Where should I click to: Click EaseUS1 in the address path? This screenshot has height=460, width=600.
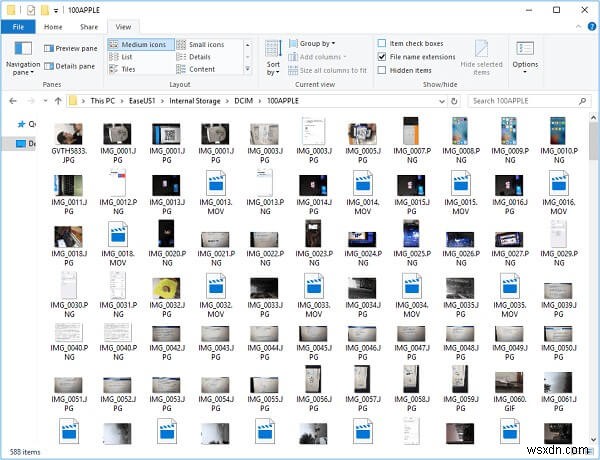pyautogui.click(x=142, y=101)
